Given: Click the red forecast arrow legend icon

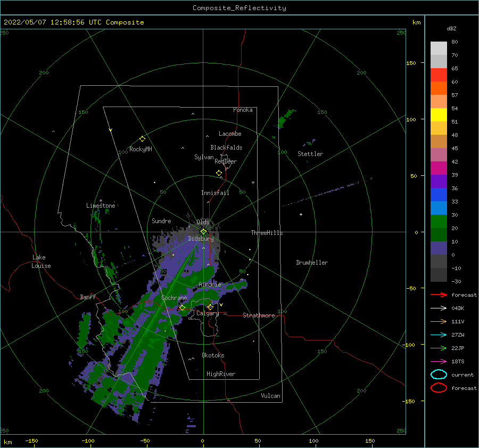Looking at the screenshot, I should point(439,295).
